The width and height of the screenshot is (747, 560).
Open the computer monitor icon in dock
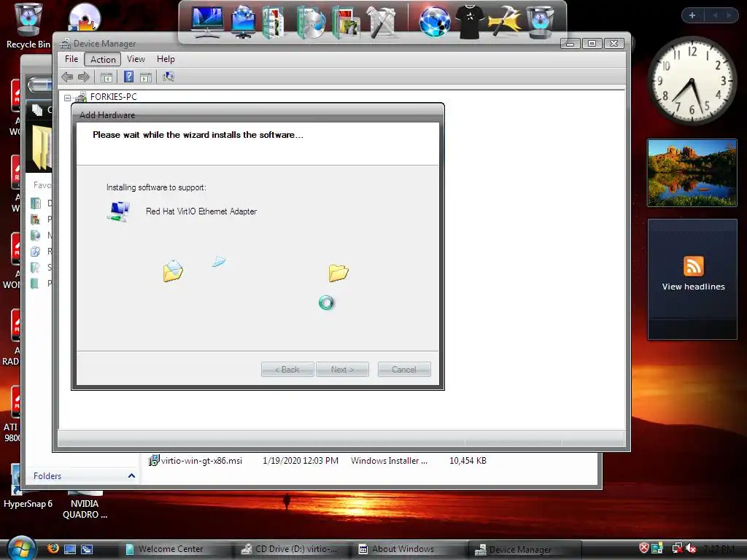point(206,22)
